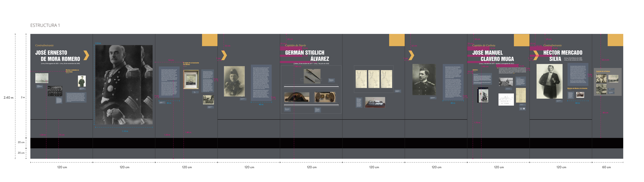This screenshot has width=644, height=182.
Task: Select the 'ESTRUCTURA 1' label
Action: tap(45, 25)
